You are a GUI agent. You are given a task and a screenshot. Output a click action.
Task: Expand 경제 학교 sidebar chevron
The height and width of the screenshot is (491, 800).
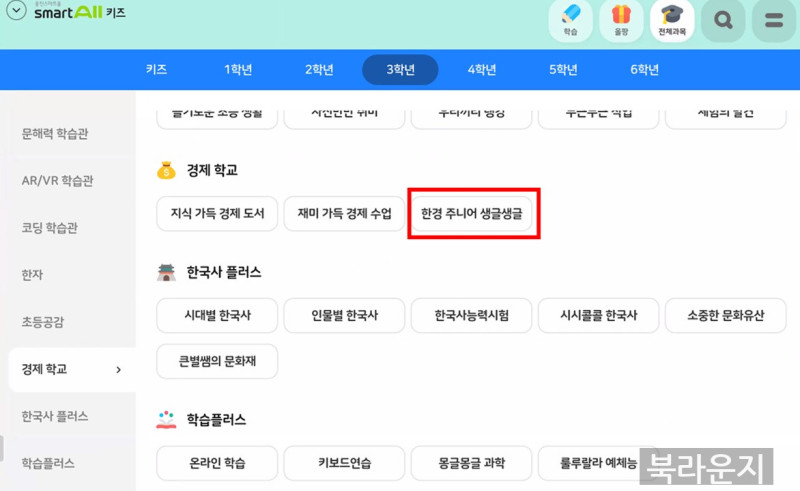pyautogui.click(x=119, y=369)
